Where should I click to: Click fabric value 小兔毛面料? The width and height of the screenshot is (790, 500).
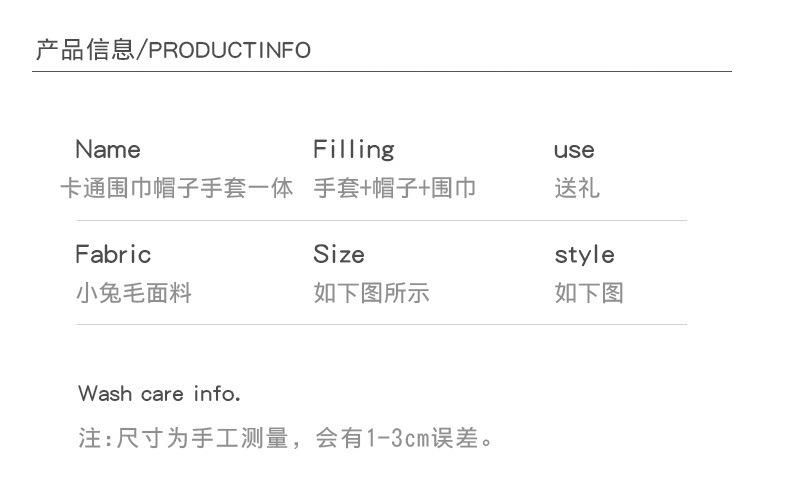134,293
